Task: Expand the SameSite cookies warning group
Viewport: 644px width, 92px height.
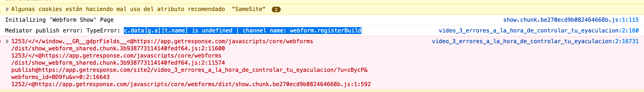Action: pyautogui.click(x=7, y=9)
